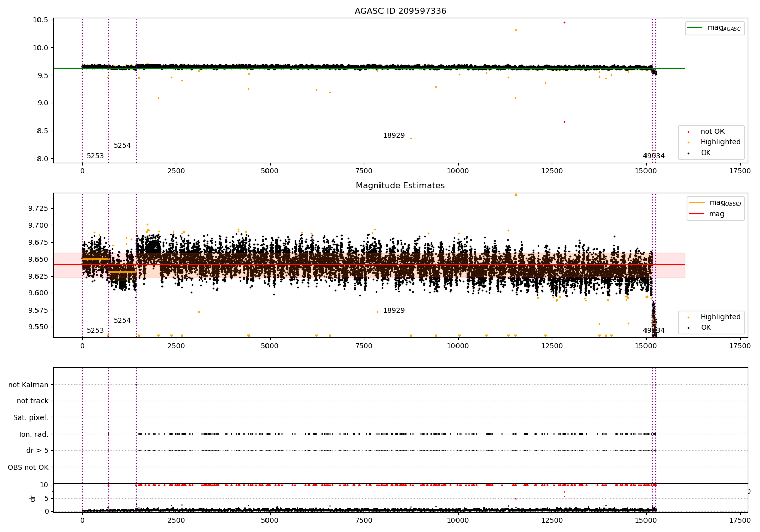The image size is (760, 532).
Task: Click the 17500 x-tick of bottom plot
Action: [740, 521]
